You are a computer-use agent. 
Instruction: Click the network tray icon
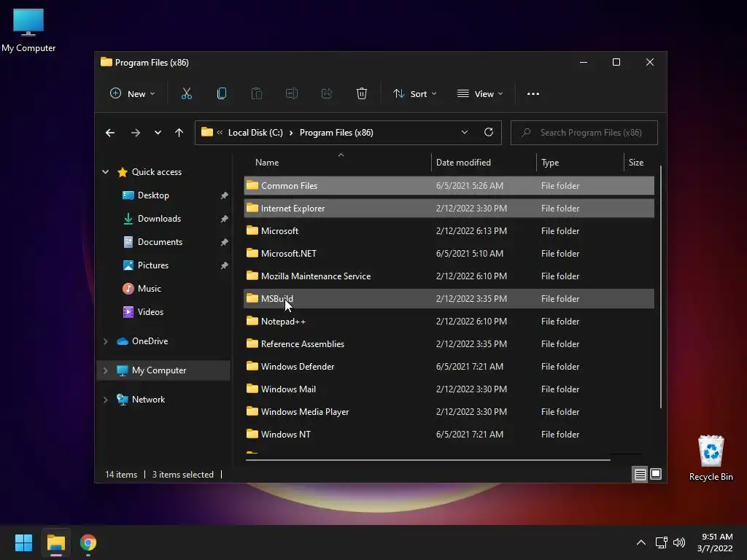coord(661,542)
